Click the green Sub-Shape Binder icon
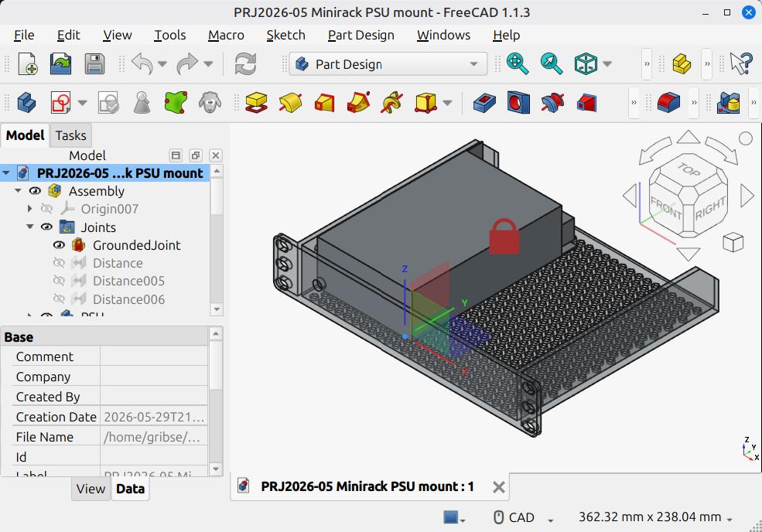Viewport: 762px width, 532px height. pyautogui.click(x=176, y=103)
